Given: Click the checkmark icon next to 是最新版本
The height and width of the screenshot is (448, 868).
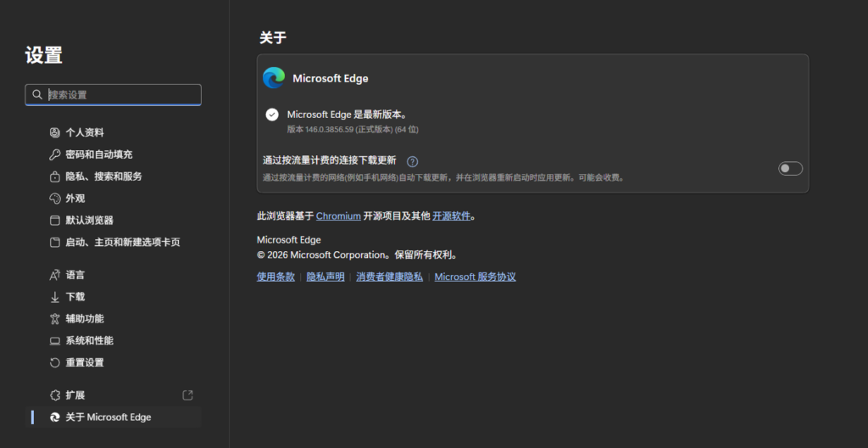Looking at the screenshot, I should coord(272,115).
